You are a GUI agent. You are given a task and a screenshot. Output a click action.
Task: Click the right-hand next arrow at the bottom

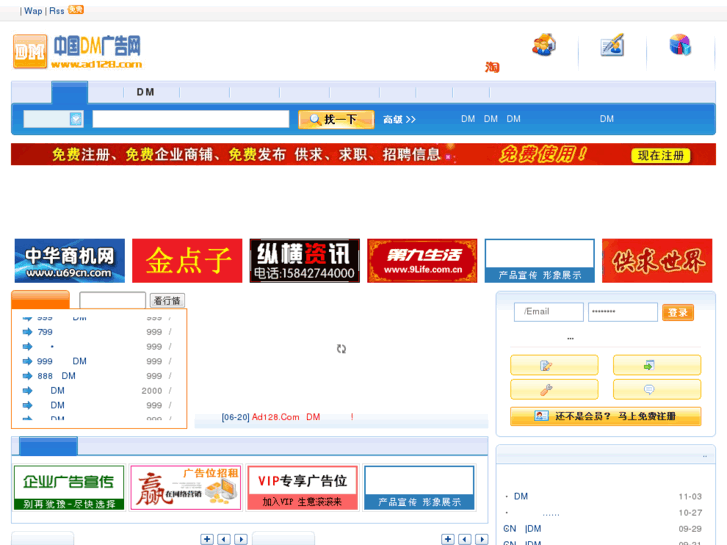pyautogui.click(x=482, y=539)
